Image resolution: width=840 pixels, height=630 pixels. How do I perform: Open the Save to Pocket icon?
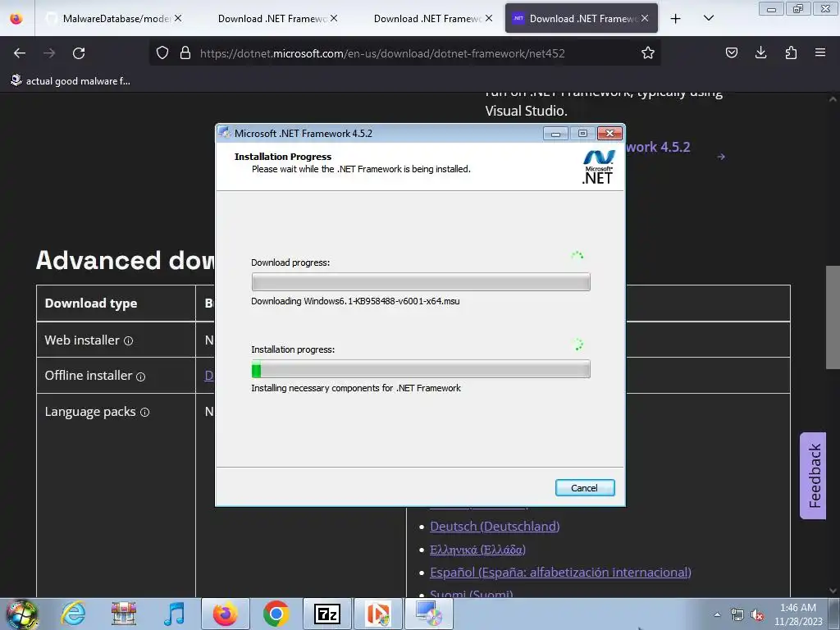pyautogui.click(x=731, y=52)
